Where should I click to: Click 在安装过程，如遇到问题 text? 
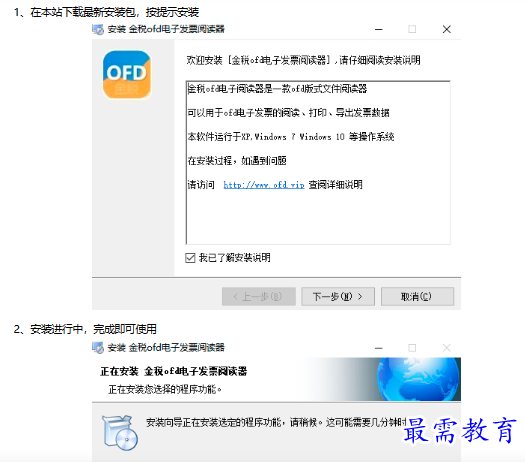pos(237,161)
